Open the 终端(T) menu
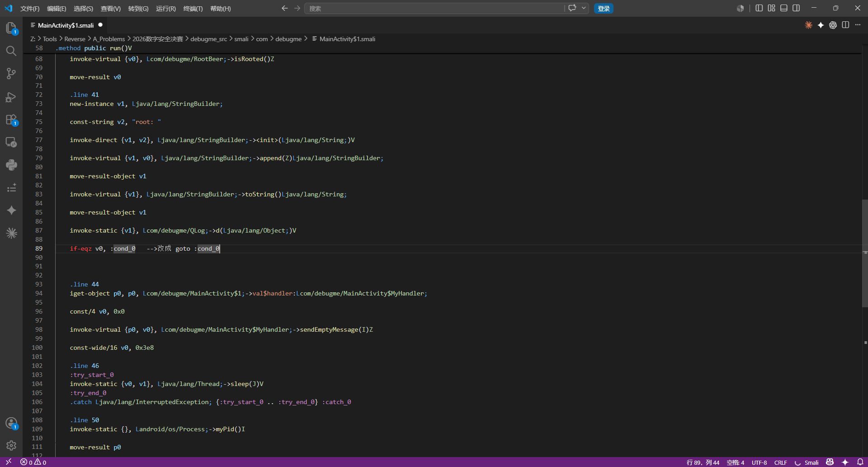This screenshot has width=868, height=467. tap(193, 9)
